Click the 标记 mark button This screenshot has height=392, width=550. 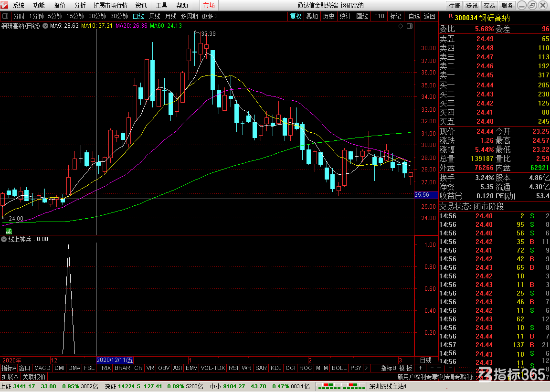click(395, 16)
